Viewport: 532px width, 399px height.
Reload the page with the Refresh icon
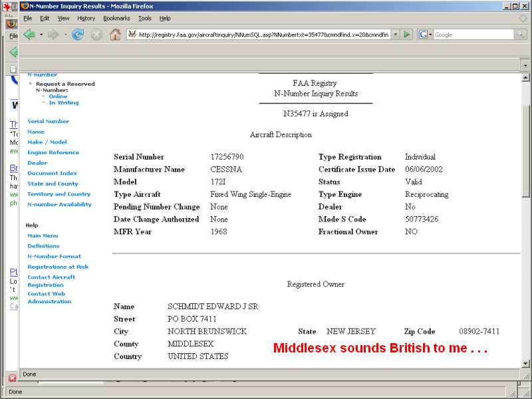78,35
